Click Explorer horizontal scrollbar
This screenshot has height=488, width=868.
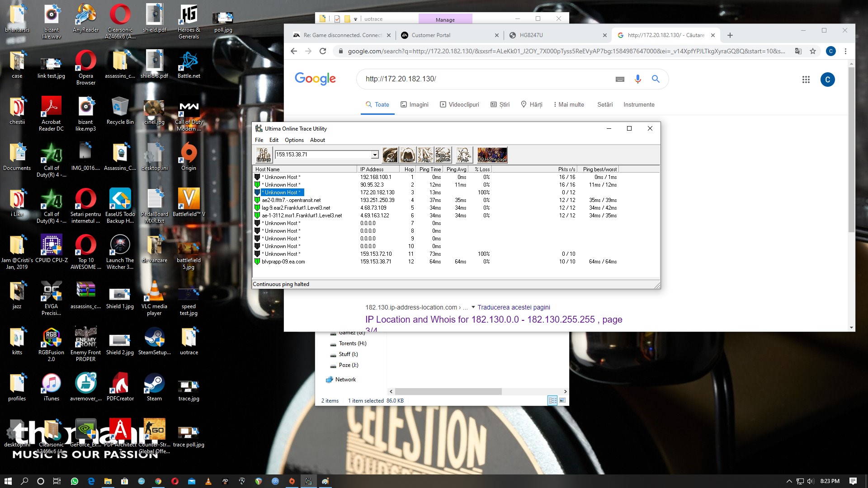pos(448,391)
